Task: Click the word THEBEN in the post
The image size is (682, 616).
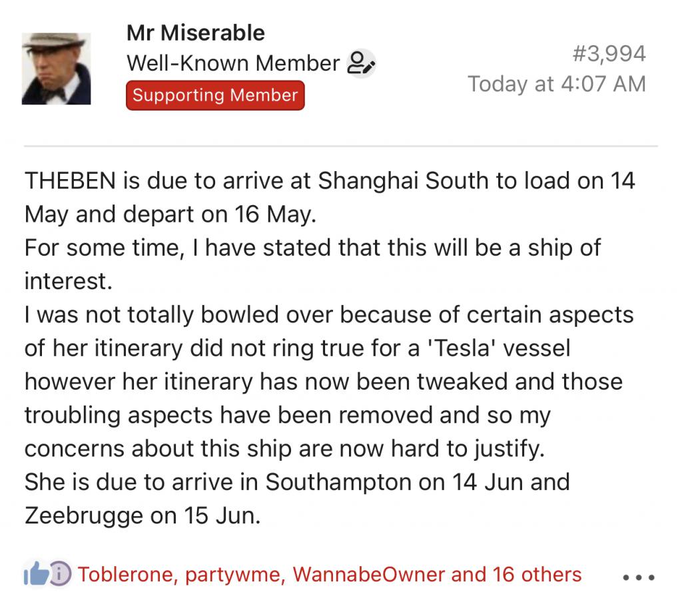Action: (x=70, y=180)
